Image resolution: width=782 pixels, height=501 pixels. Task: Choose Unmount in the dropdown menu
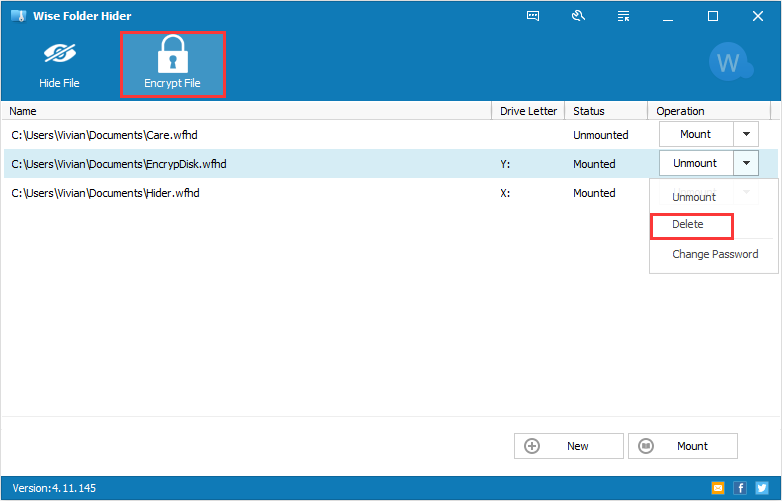[x=694, y=197]
